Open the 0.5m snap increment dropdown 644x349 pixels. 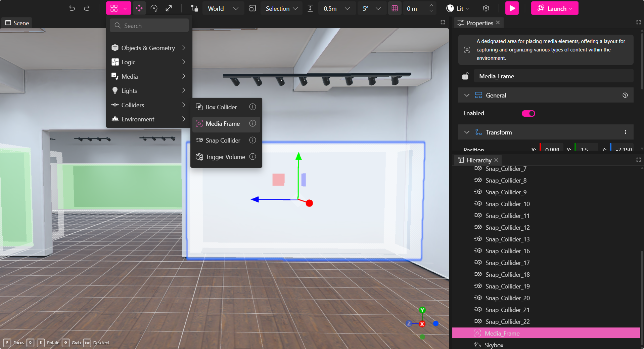(x=336, y=8)
